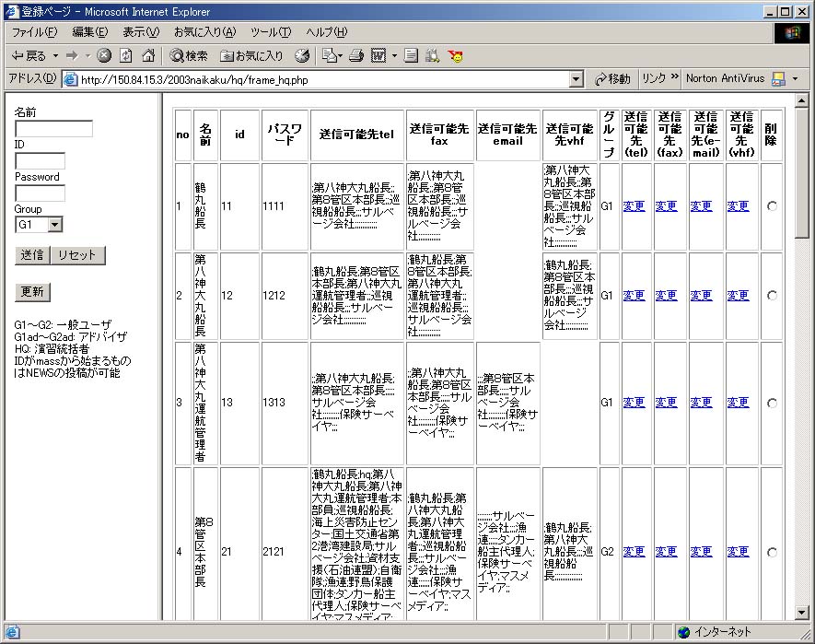Refresh the page using the Refresh icon
This screenshot has width=815, height=644.
pos(126,55)
